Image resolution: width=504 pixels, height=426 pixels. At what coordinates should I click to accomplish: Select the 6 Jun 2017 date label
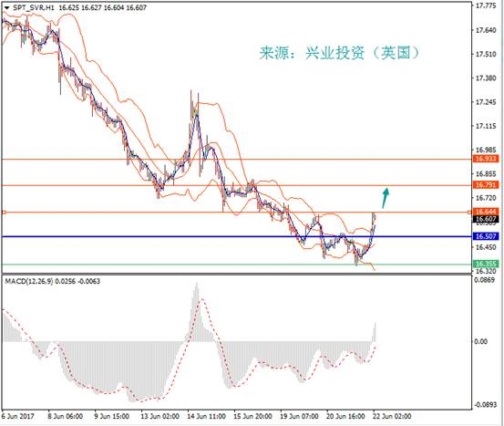pyautogui.click(x=17, y=416)
